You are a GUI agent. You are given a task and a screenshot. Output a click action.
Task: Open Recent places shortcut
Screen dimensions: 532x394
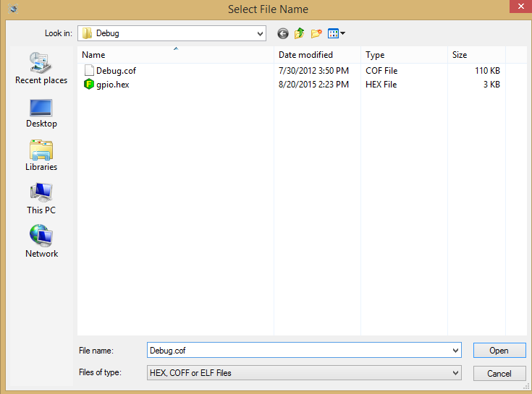click(x=41, y=68)
